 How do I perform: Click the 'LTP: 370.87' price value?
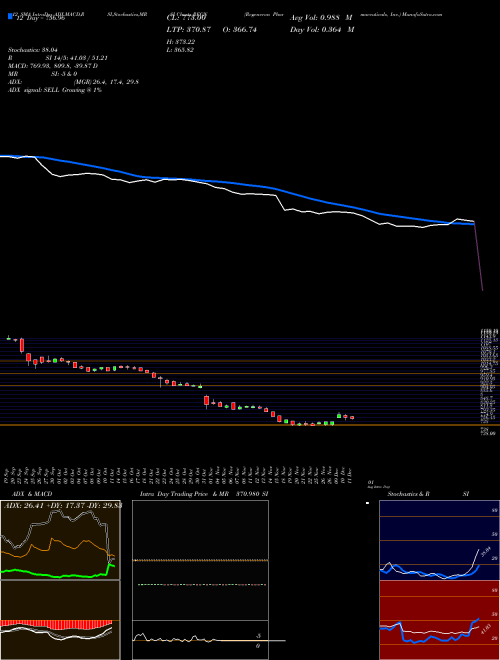click(x=189, y=29)
